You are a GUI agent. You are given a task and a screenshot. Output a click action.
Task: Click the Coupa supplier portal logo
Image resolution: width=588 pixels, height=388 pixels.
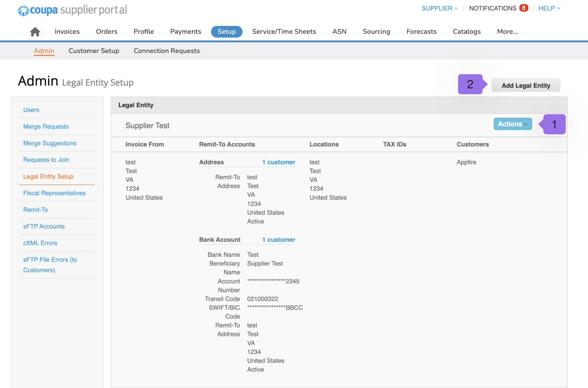coord(72,10)
